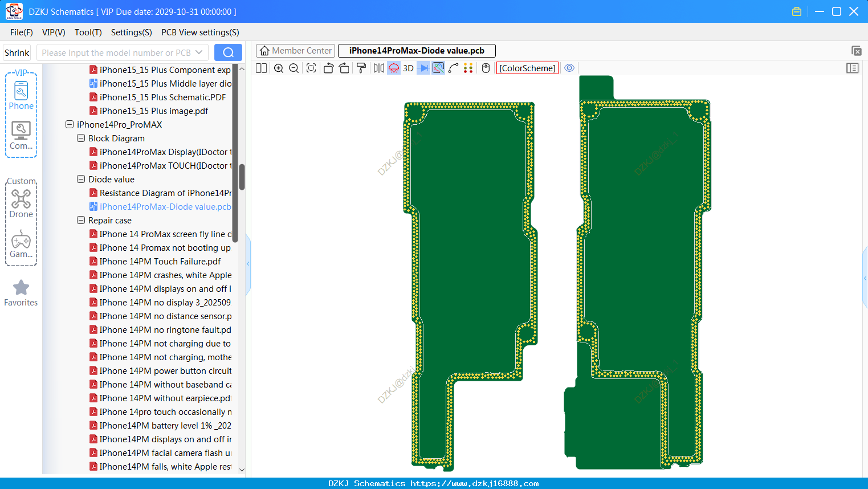Image resolution: width=868 pixels, height=489 pixels.
Task: Rotate the board clockwise
Action: (x=344, y=68)
